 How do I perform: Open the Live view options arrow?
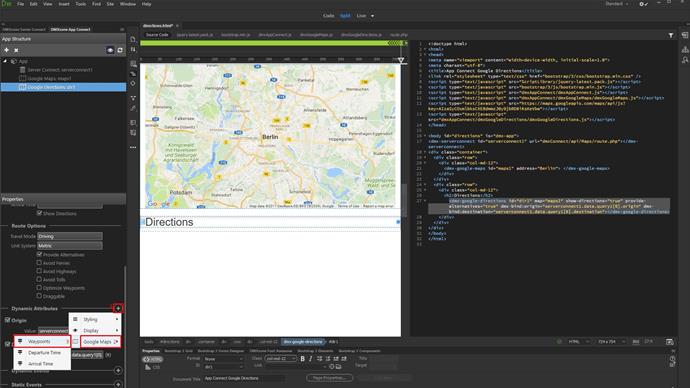372,16
